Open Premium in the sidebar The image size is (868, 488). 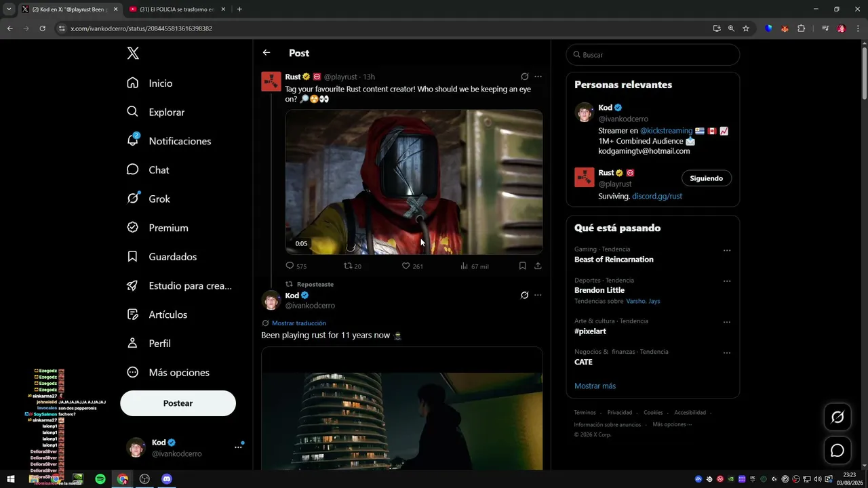pyautogui.click(x=157, y=228)
